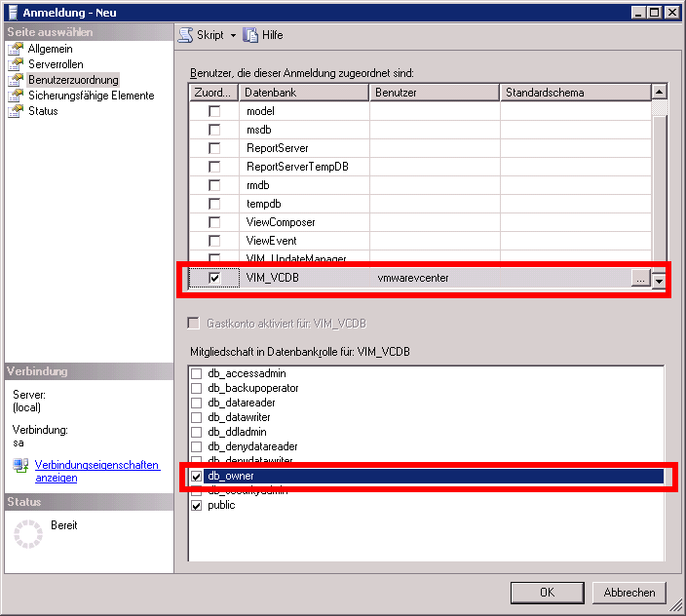Click the database list scroll-up arrow
The height and width of the screenshot is (616, 686).
click(659, 92)
